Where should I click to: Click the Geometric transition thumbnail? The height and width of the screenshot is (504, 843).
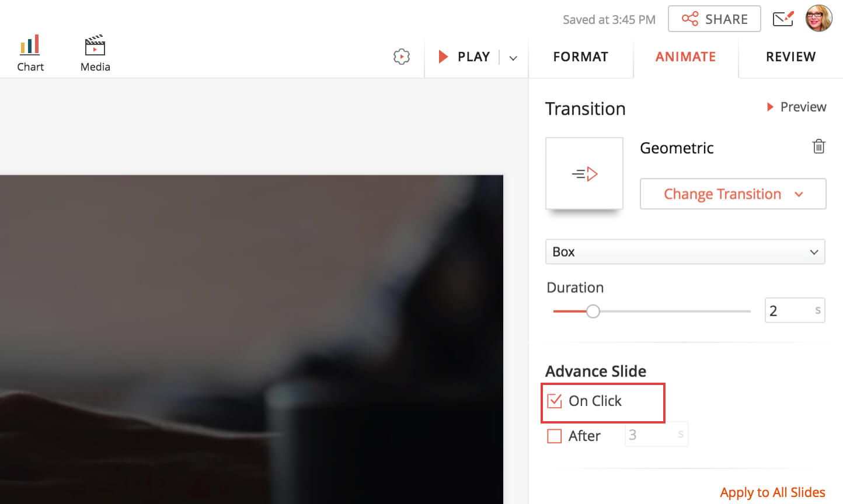[584, 173]
